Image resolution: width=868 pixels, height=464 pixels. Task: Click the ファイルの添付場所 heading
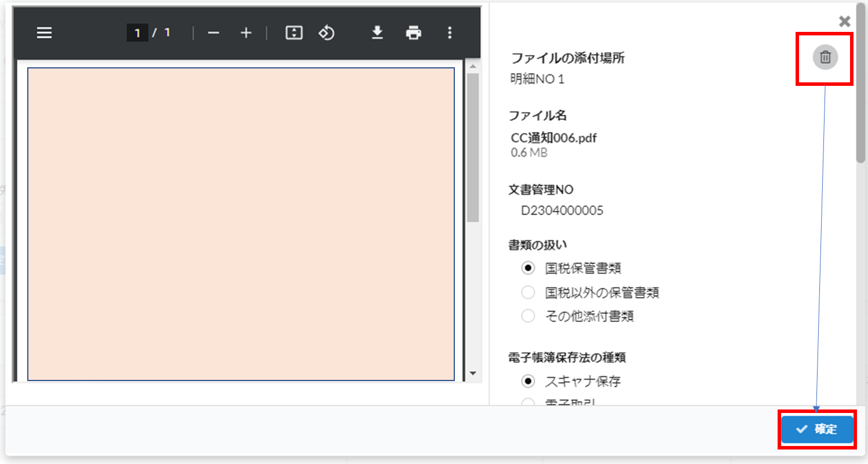(568, 58)
